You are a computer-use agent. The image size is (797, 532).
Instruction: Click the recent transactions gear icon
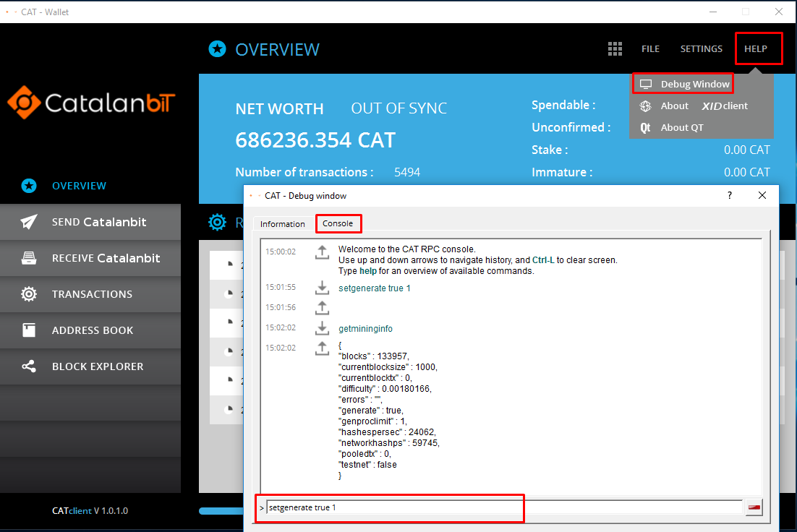pyautogui.click(x=218, y=222)
